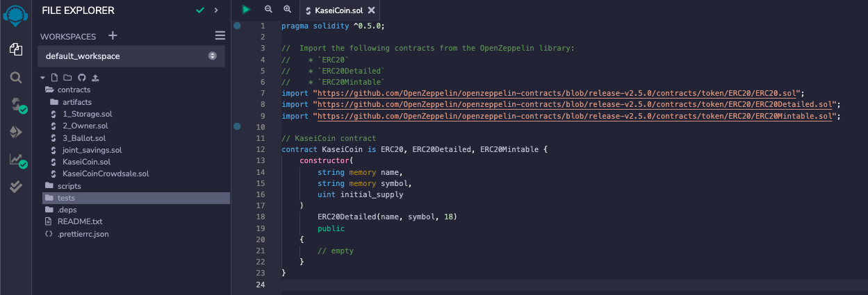Click 'string memory name,' parameter line

(x=360, y=172)
